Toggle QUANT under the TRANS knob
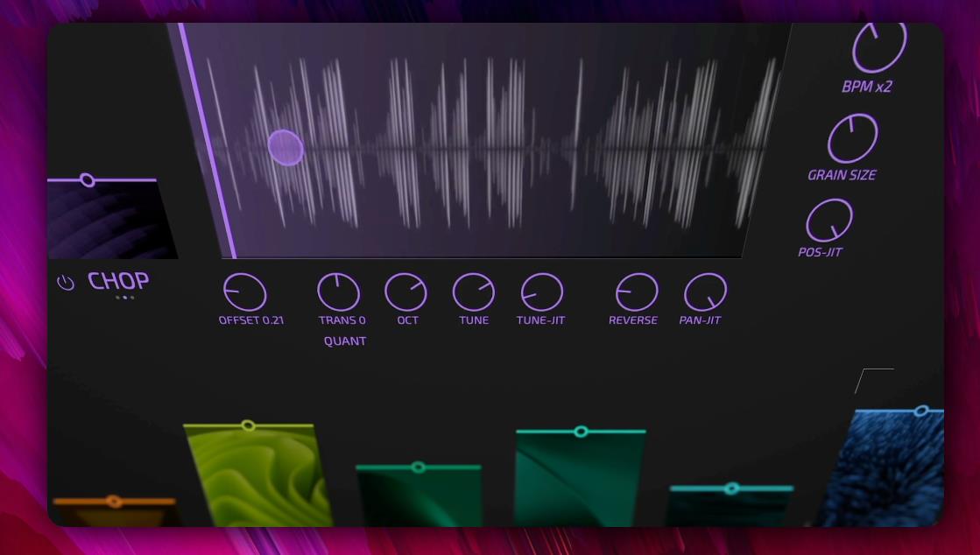 click(x=345, y=341)
